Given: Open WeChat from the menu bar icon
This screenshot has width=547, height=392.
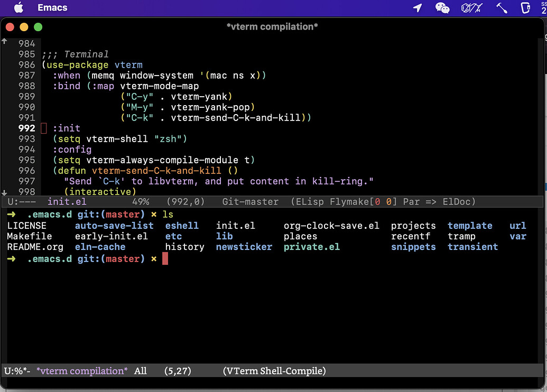Looking at the screenshot, I should (x=442, y=8).
